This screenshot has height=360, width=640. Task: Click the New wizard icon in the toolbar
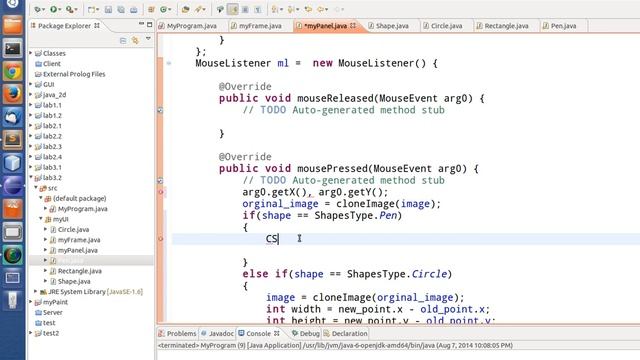pyautogui.click(x=91, y=9)
